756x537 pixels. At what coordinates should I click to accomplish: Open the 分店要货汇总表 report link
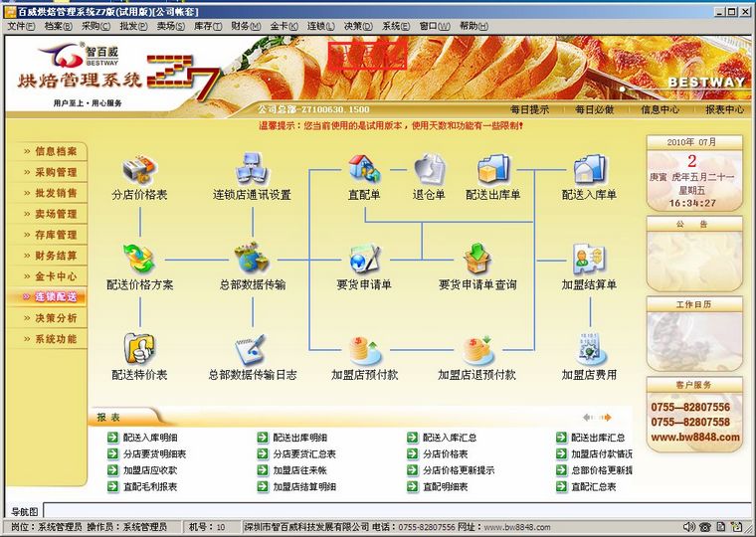click(304, 454)
